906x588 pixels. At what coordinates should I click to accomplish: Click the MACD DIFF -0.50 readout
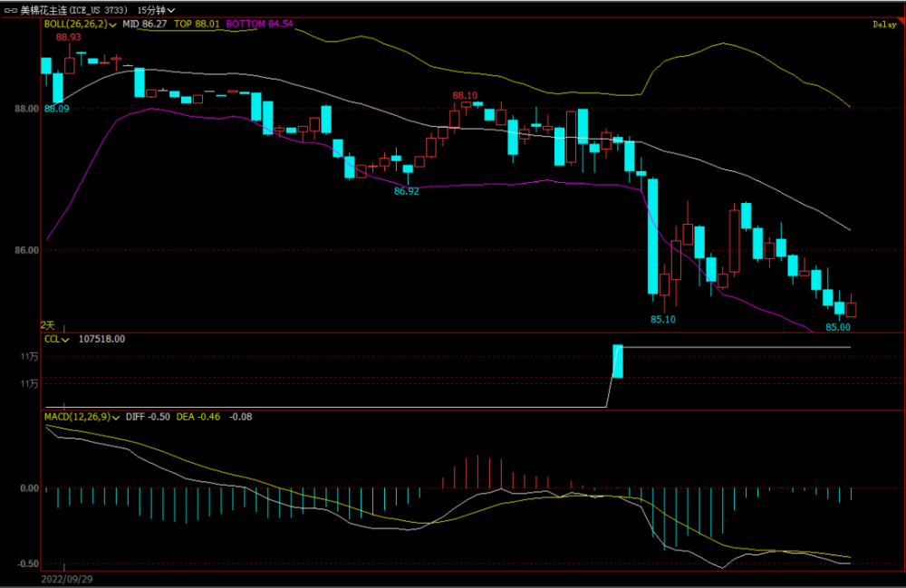pos(149,416)
